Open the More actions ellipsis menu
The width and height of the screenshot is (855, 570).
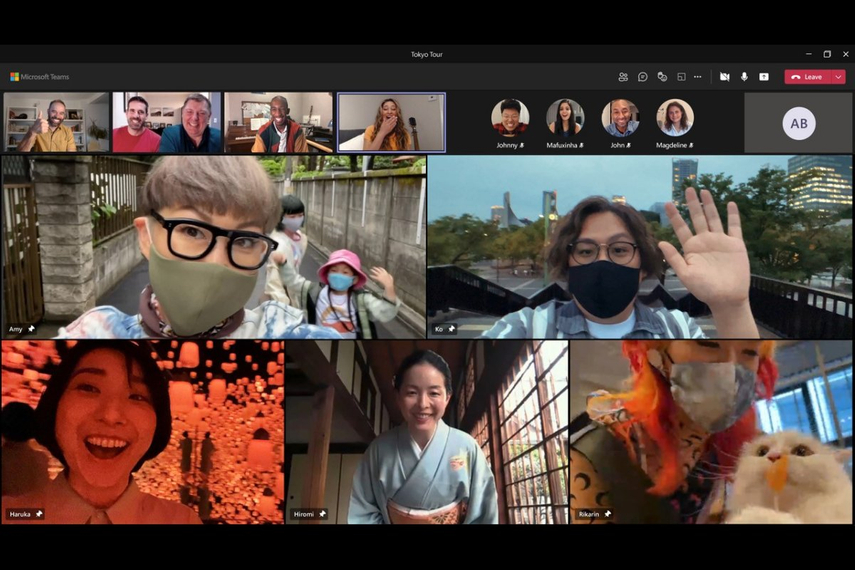(x=698, y=77)
